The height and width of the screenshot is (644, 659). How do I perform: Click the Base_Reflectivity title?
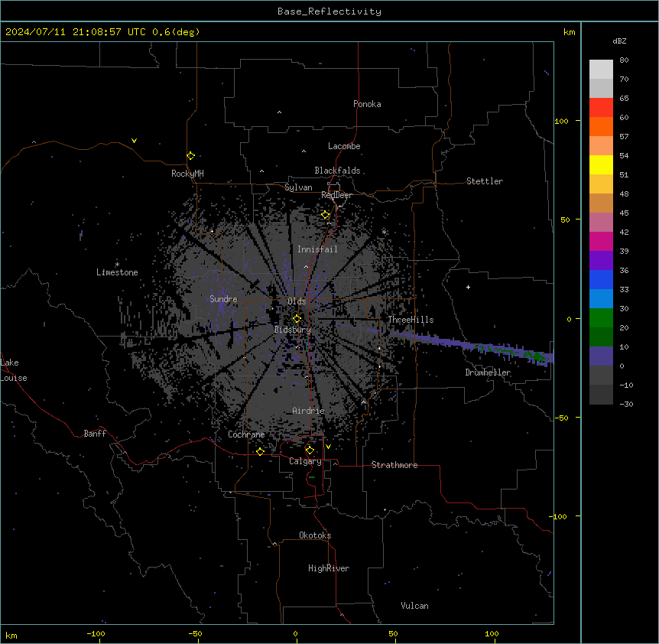point(329,11)
